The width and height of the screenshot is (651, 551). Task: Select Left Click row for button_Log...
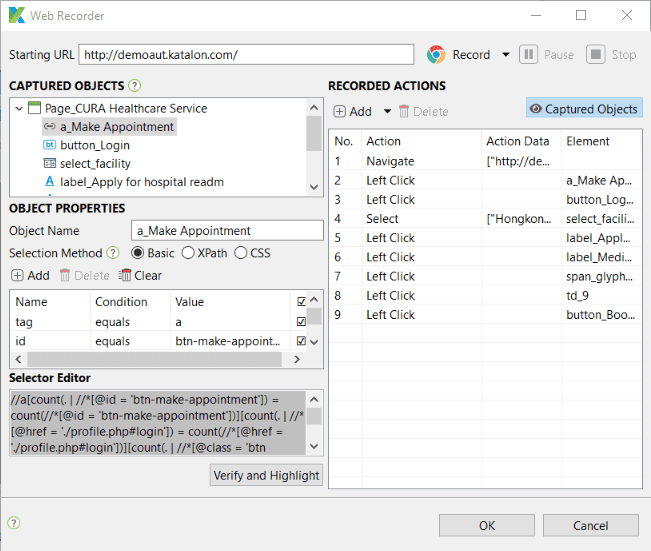(x=485, y=199)
